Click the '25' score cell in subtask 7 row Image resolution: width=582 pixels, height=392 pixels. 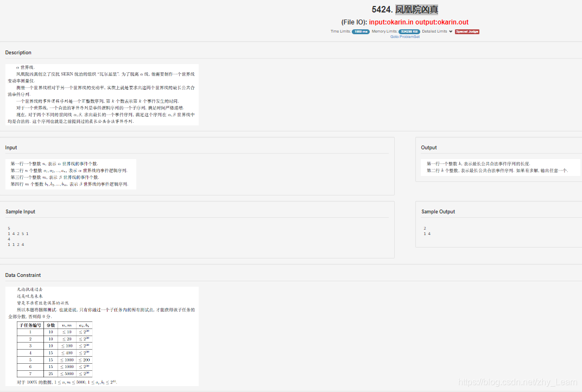coord(51,374)
